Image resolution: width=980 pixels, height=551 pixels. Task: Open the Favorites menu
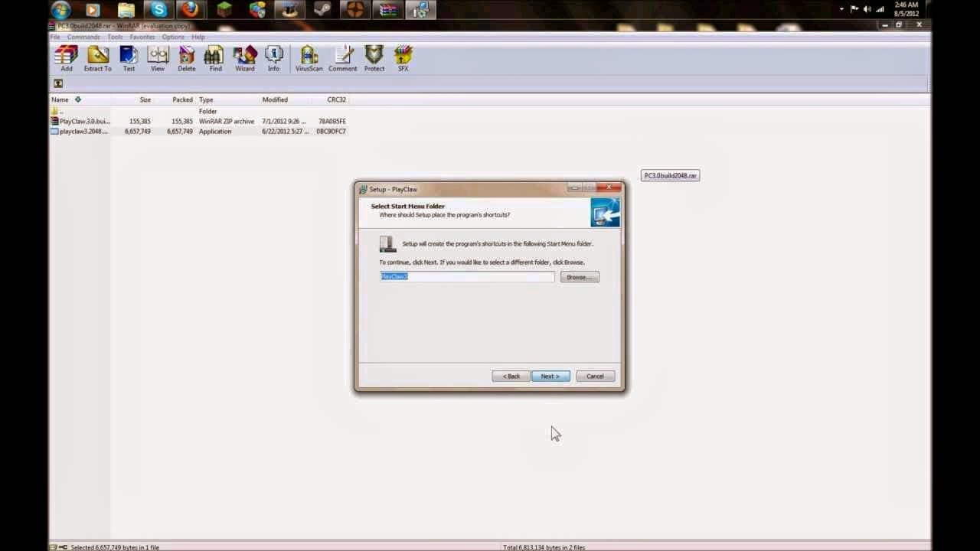coord(142,37)
